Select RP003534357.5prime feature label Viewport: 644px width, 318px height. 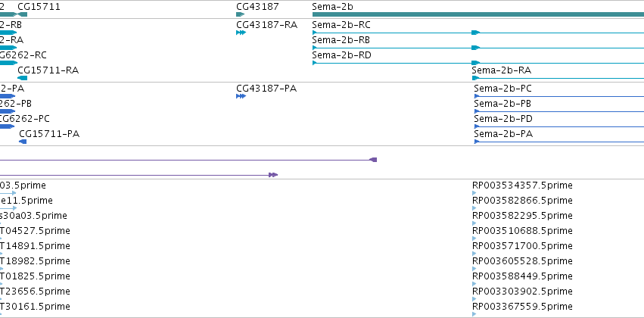point(522,185)
